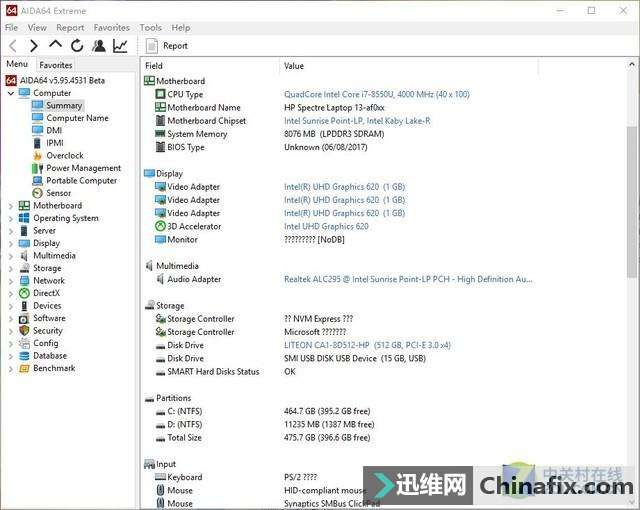Select the Overclock flame icon
The height and width of the screenshot is (510, 640).
point(38,155)
